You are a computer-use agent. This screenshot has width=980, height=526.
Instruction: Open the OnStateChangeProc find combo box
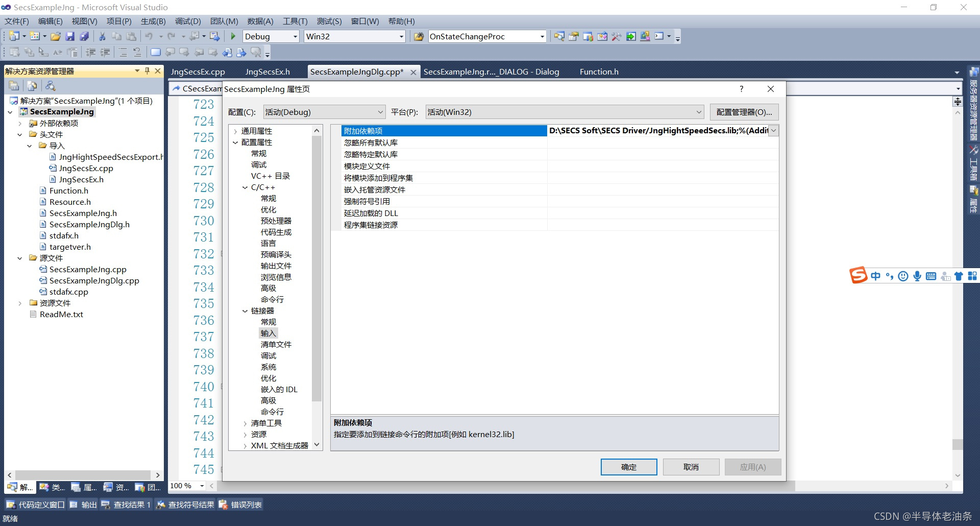(487, 36)
